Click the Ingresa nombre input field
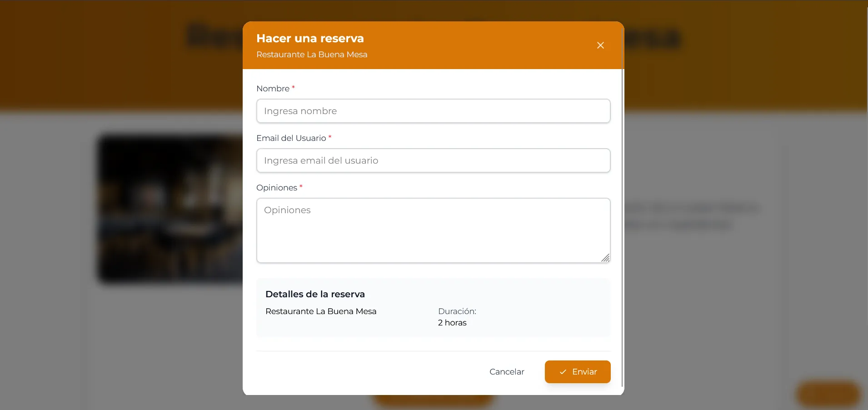The width and height of the screenshot is (868, 410). [433, 110]
